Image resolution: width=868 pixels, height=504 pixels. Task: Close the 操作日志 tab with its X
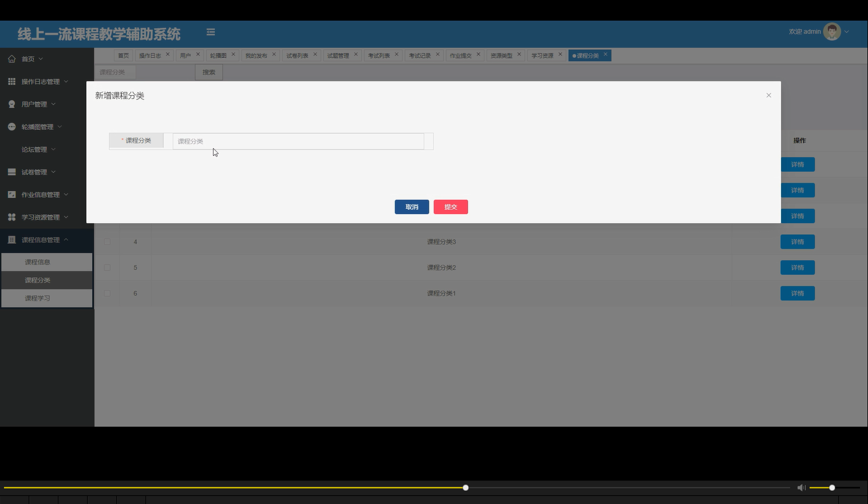click(x=168, y=54)
